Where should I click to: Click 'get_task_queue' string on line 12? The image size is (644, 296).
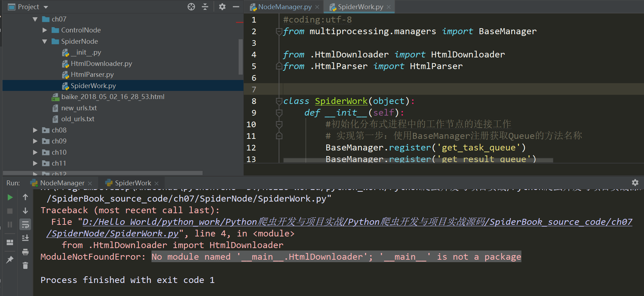click(x=478, y=148)
